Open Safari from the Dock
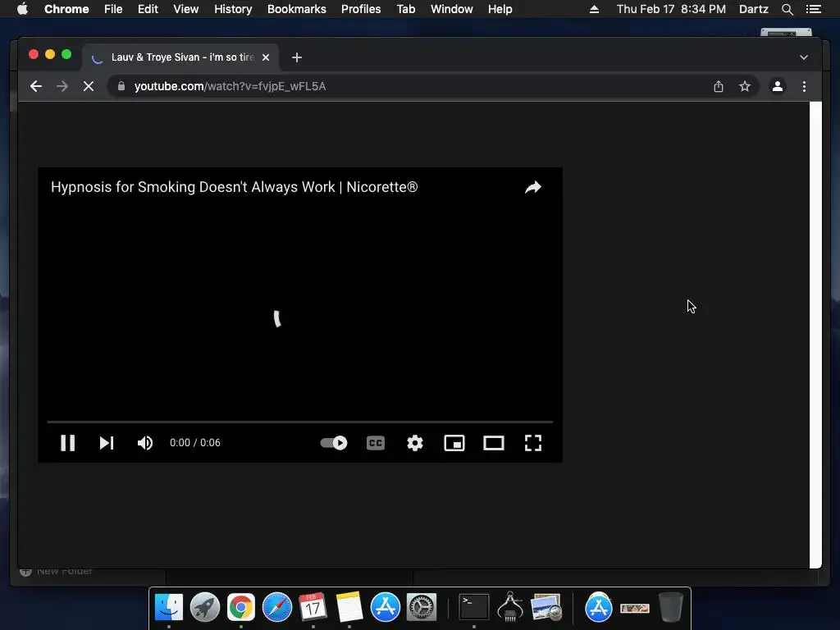Image resolution: width=840 pixels, height=630 pixels. pyautogui.click(x=277, y=607)
